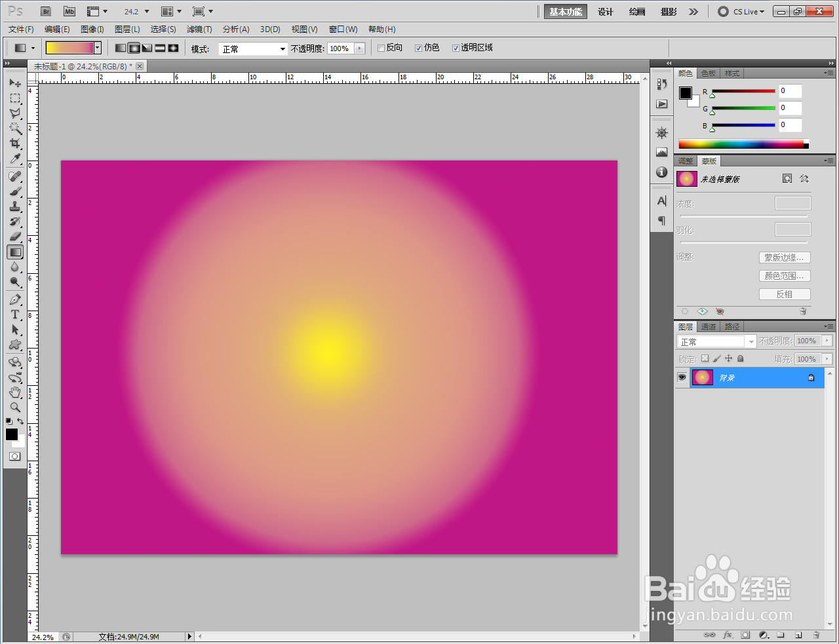This screenshot has height=644, width=839.
Task: Toggle Quick Mask mode
Action: pos(15,457)
